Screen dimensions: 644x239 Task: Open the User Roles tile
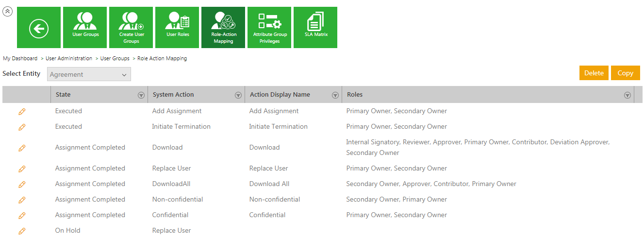point(177,28)
